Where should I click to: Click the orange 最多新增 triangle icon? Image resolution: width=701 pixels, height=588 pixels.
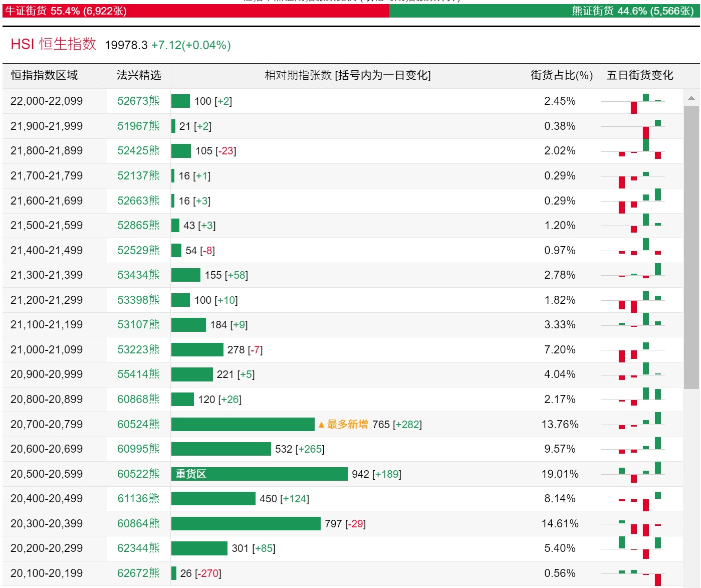point(321,425)
